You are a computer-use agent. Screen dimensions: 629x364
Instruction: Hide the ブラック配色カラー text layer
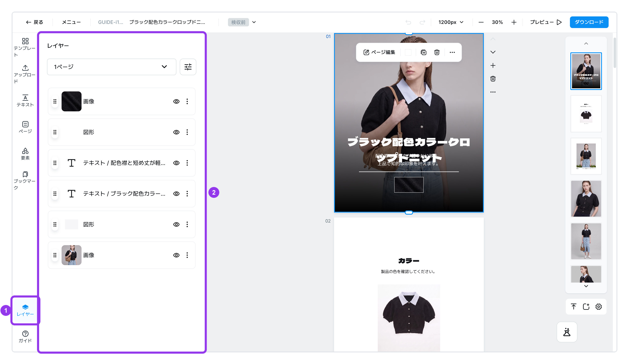(176, 193)
